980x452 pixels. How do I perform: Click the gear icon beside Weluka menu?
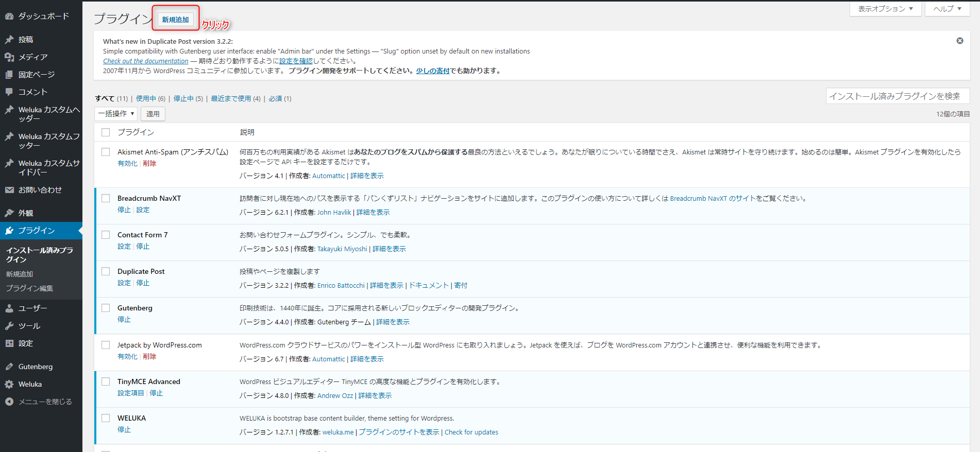pos(9,385)
